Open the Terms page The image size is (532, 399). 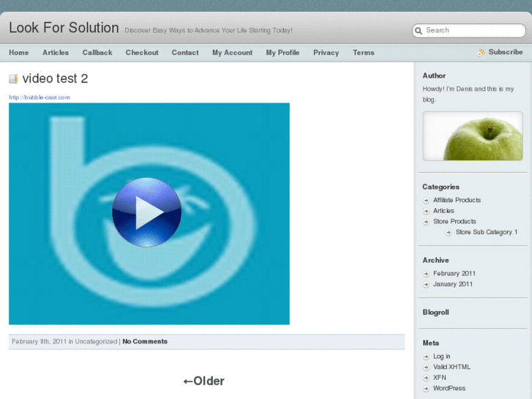[364, 53]
